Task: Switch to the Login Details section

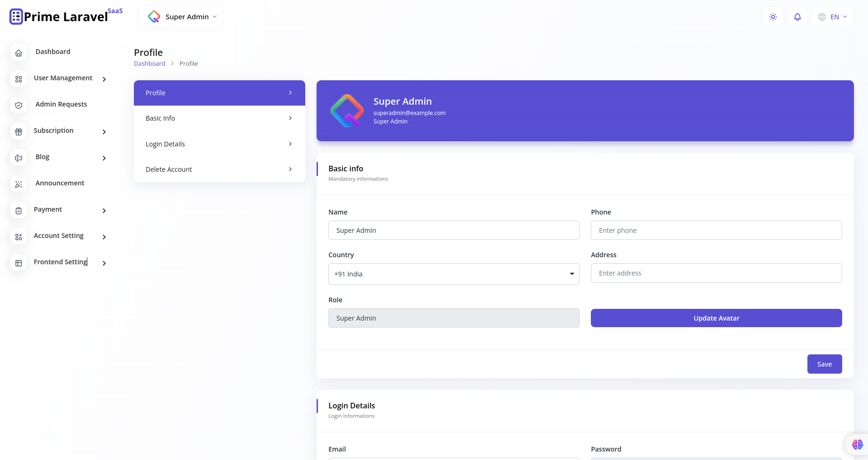Action: [219, 144]
